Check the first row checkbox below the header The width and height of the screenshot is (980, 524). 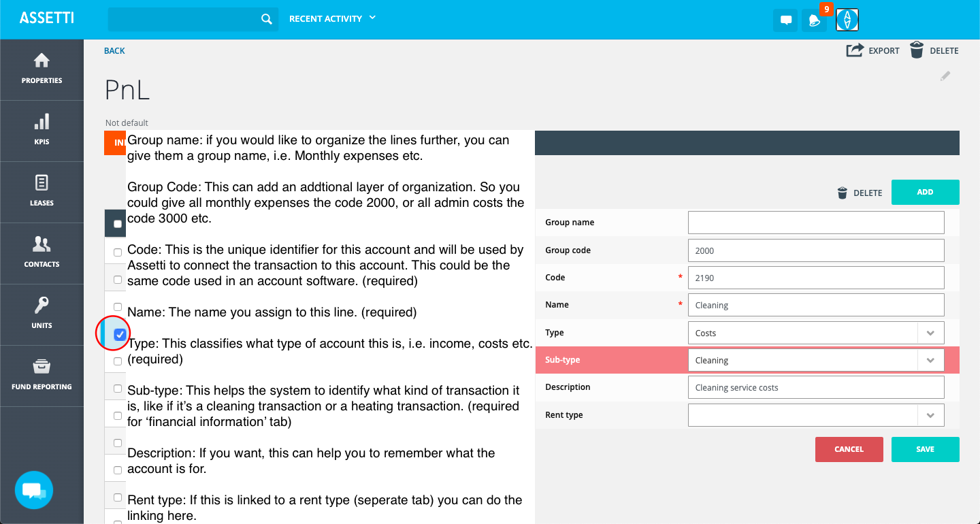118,252
